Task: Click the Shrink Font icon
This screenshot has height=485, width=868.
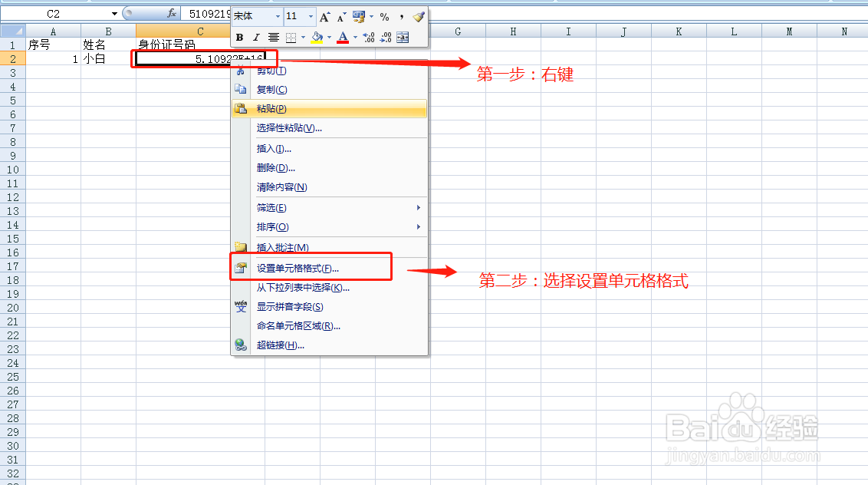Action: coord(340,17)
